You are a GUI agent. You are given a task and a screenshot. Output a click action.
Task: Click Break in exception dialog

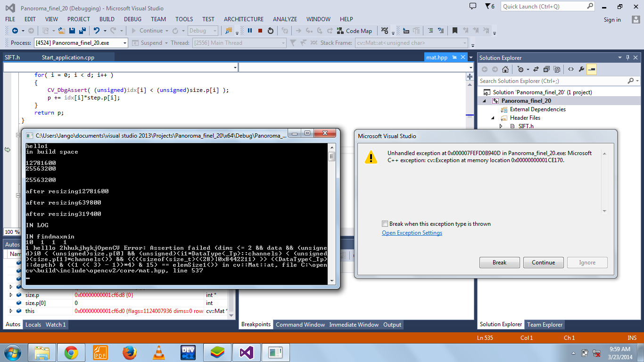point(500,263)
